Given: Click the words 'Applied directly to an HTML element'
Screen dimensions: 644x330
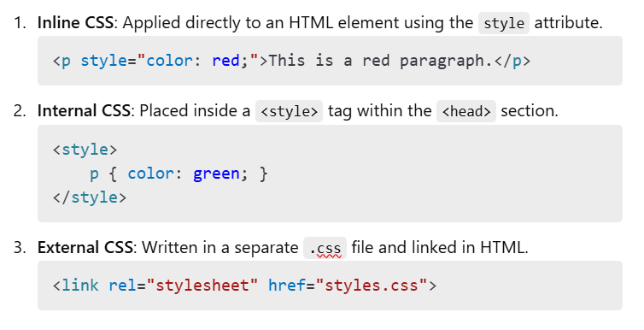Looking at the screenshot, I should click(261, 22).
